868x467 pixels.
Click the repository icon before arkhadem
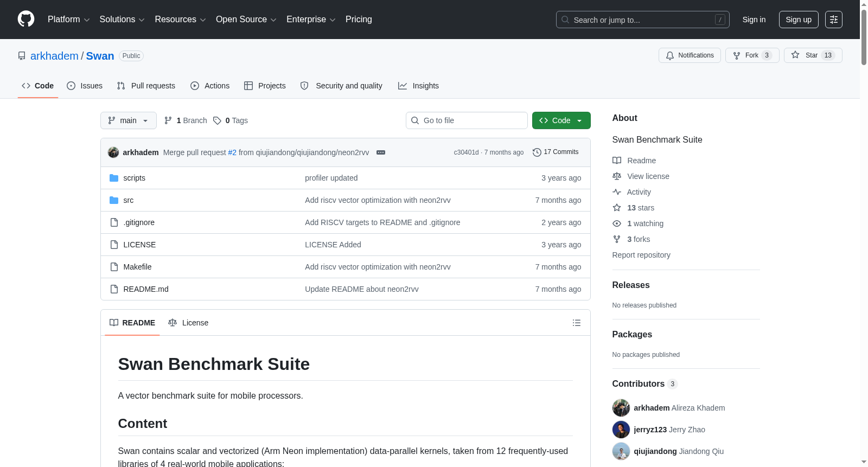pos(22,56)
